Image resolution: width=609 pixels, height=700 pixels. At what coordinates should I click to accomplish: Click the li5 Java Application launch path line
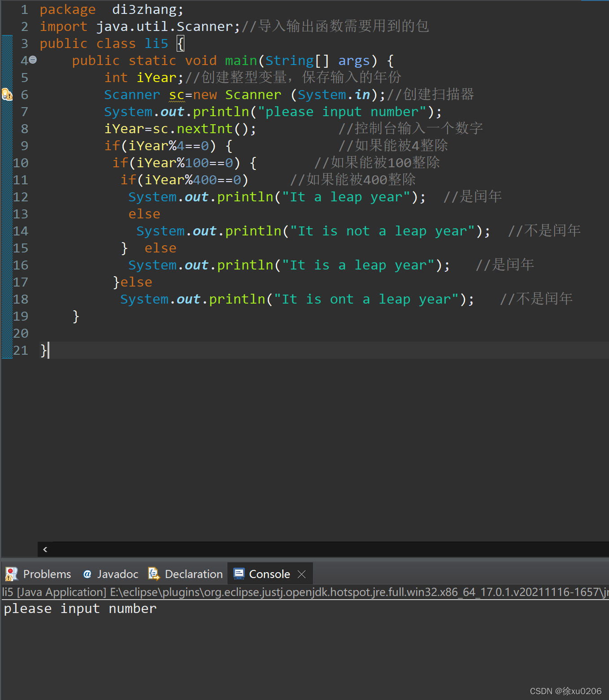click(x=305, y=592)
